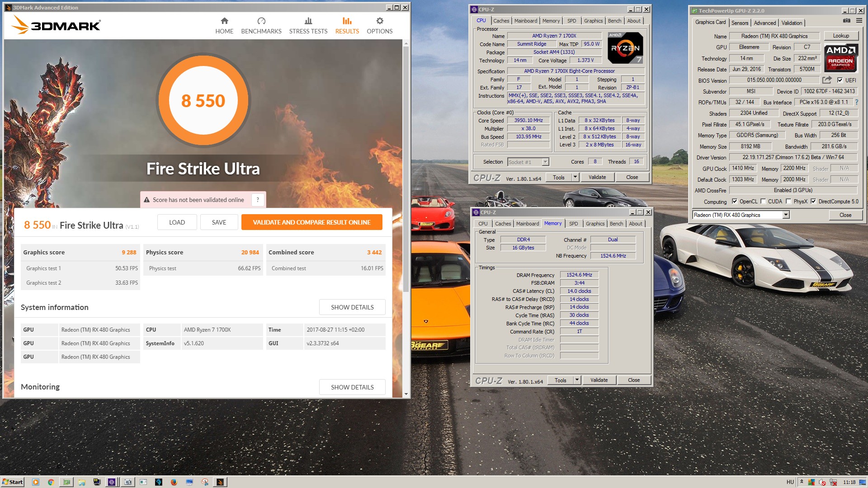Screen dimensions: 868x488
Task: Click the 3DMark scrollbar down arrow
Action: [406, 394]
